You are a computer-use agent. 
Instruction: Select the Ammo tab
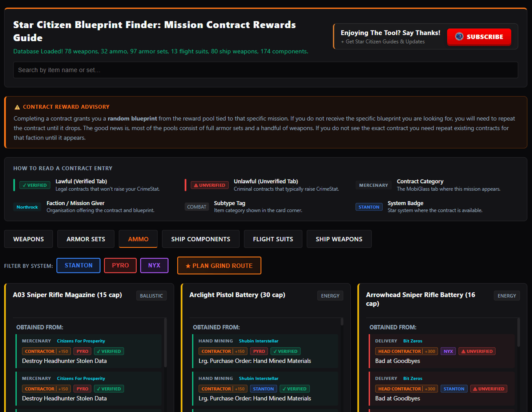point(138,239)
